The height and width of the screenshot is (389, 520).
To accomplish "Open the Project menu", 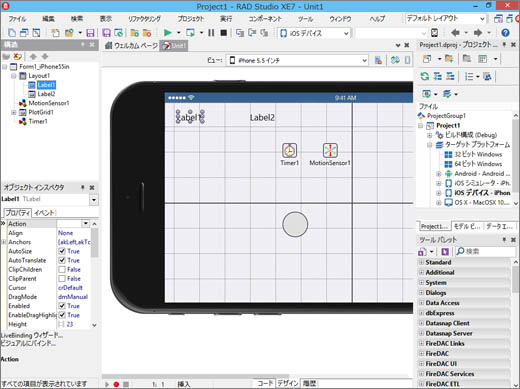I will 190,19.
